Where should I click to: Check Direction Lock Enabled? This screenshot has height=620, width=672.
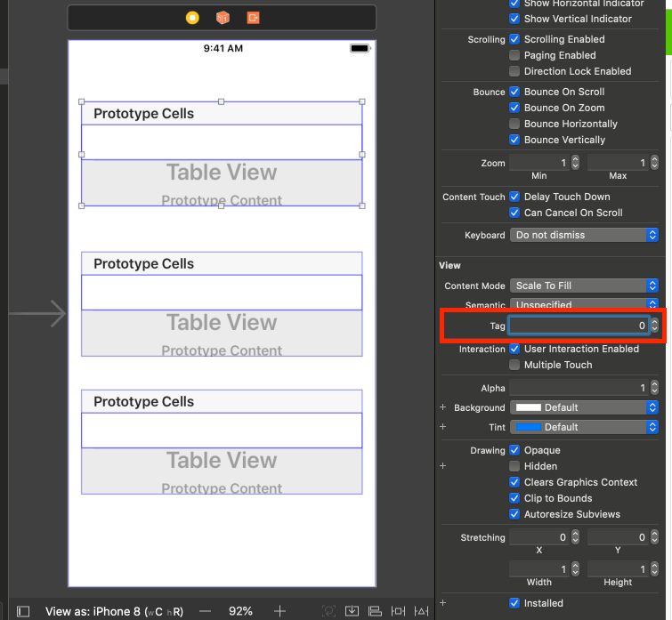514,71
